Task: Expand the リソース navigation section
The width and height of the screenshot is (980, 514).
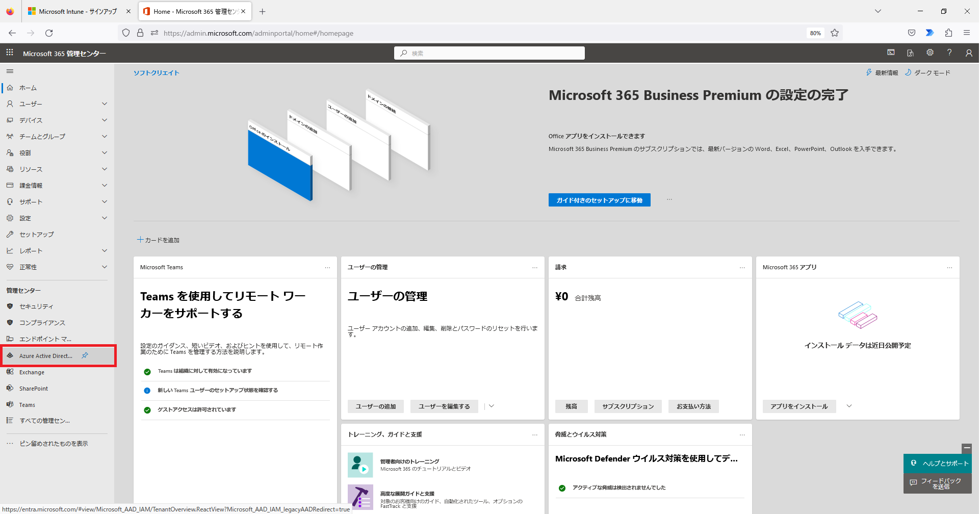Action: pyautogui.click(x=105, y=169)
